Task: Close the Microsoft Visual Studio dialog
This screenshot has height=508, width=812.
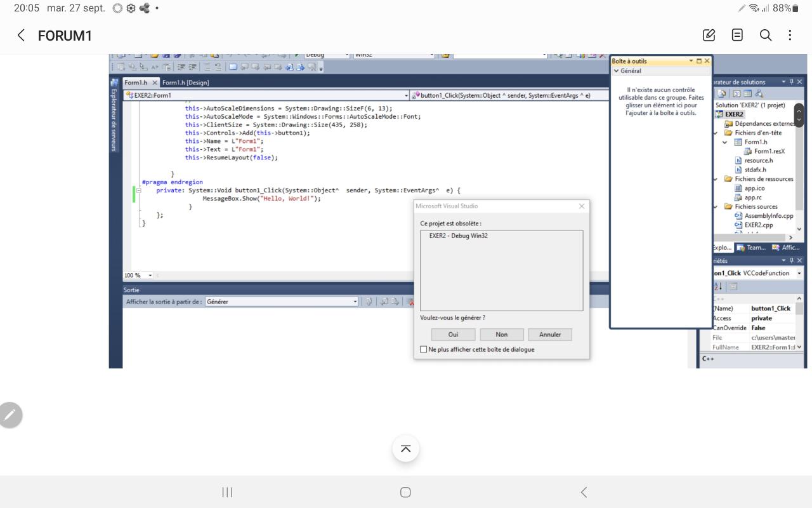Action: (582, 206)
